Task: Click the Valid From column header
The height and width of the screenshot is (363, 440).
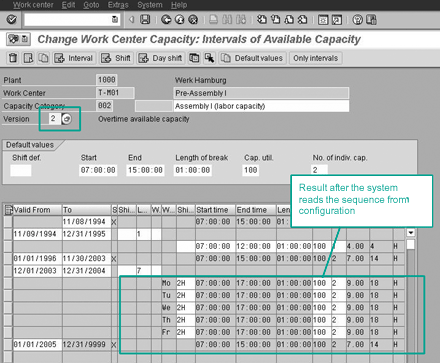Action: pos(37,210)
